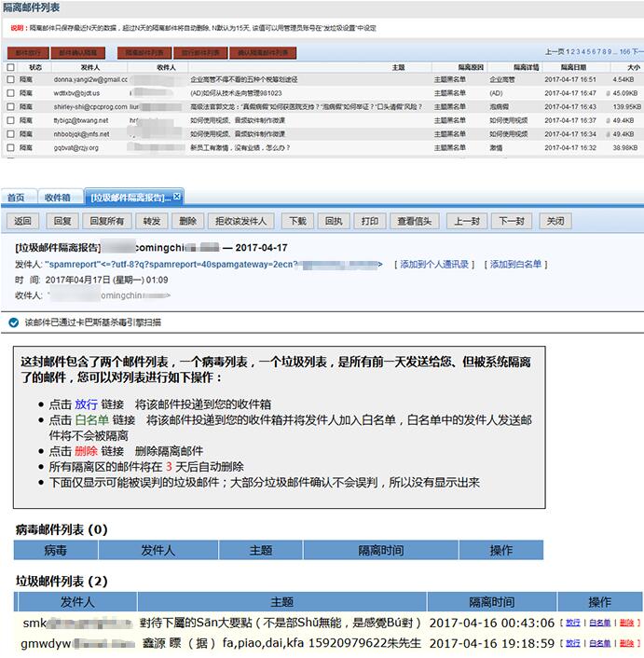Close the 垃圾邮件隔离报告 tab with its X icon
644x658 pixels.
[177, 197]
